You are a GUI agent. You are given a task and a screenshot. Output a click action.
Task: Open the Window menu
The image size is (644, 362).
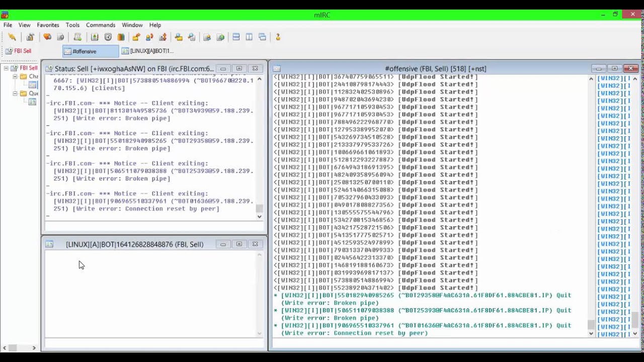[x=132, y=25]
